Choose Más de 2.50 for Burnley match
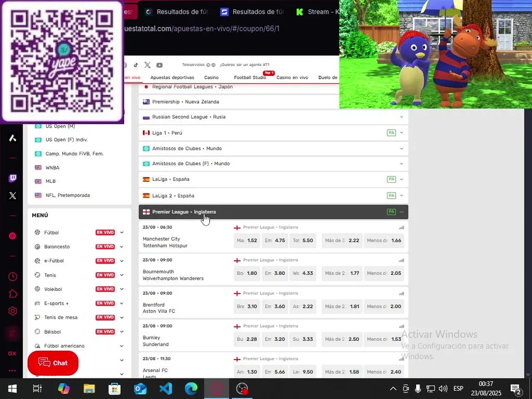 click(x=342, y=339)
